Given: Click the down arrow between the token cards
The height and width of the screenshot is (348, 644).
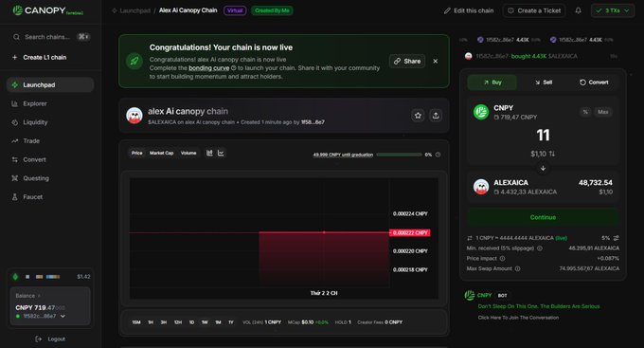Looking at the screenshot, I should (543, 168).
